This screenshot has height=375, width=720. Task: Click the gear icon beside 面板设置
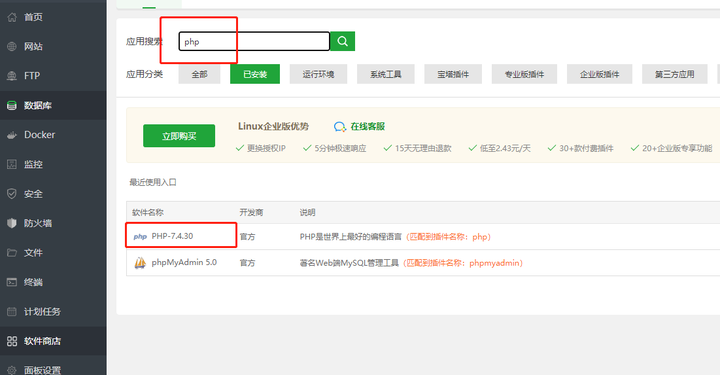pos(12,370)
